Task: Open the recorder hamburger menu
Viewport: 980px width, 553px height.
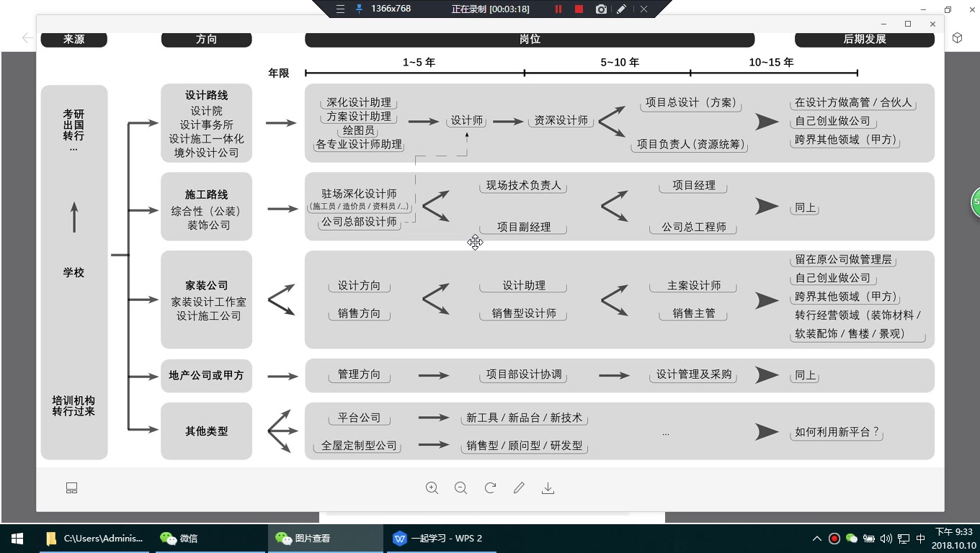Action: (x=341, y=9)
